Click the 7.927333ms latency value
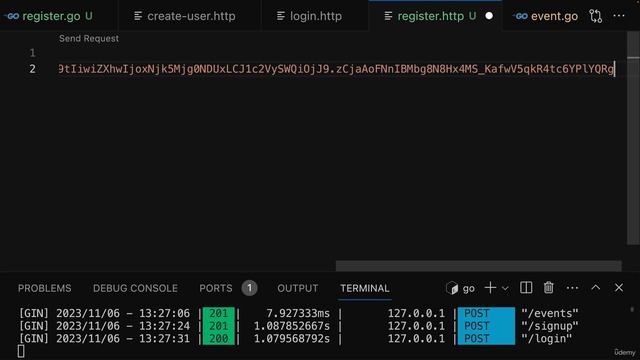 click(x=298, y=313)
